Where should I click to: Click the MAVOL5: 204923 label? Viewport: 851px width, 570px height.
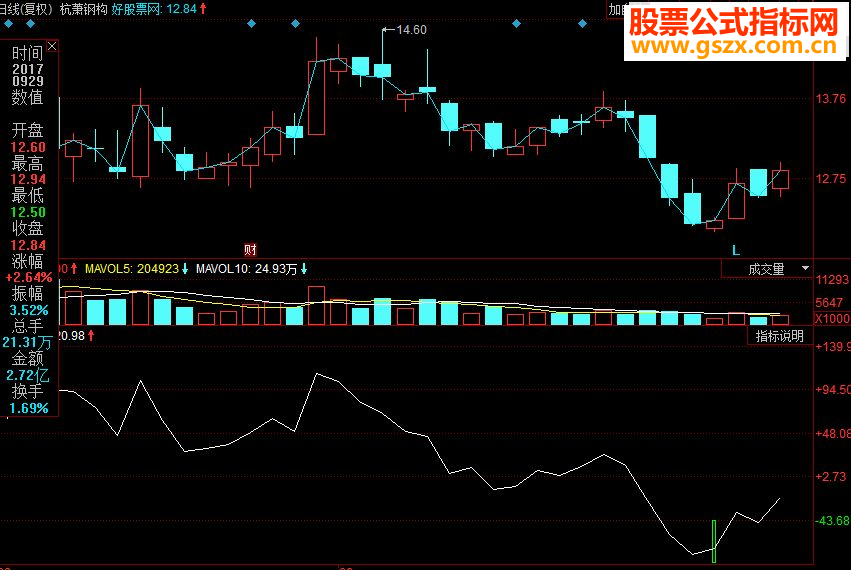[132, 269]
